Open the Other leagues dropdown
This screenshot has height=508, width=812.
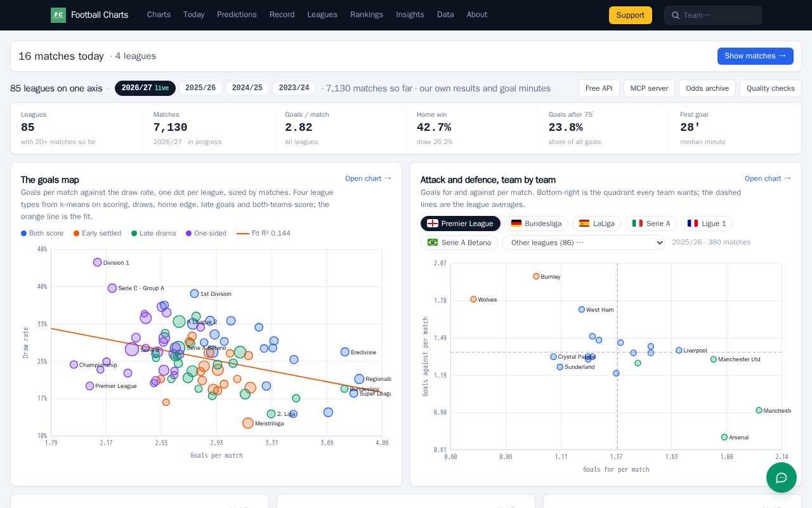[584, 243]
